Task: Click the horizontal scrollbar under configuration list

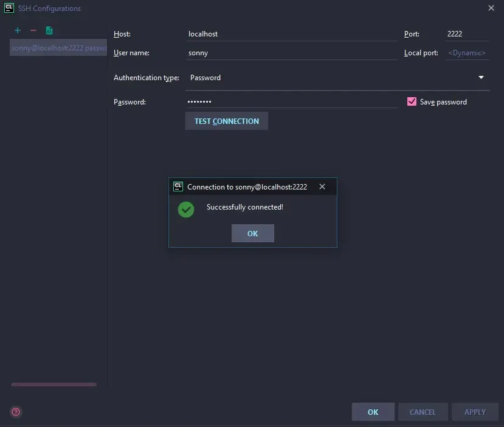Action: click(54, 384)
